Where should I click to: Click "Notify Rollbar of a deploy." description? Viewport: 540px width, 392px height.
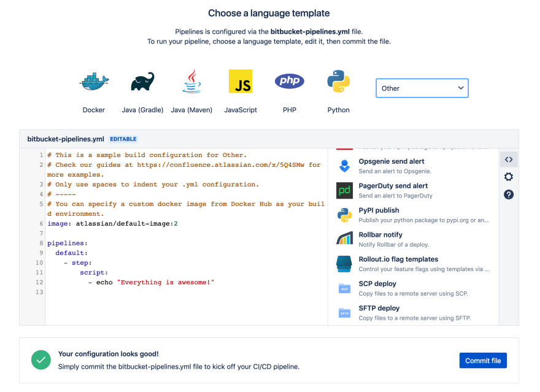tap(393, 244)
